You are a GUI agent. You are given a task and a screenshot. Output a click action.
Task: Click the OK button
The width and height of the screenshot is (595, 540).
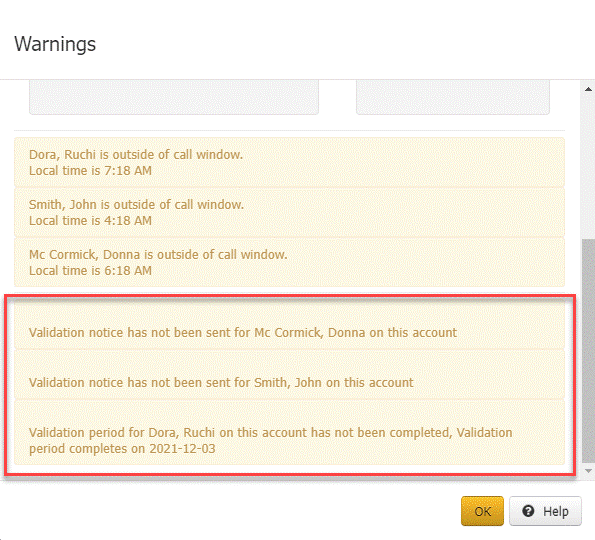pos(482,511)
